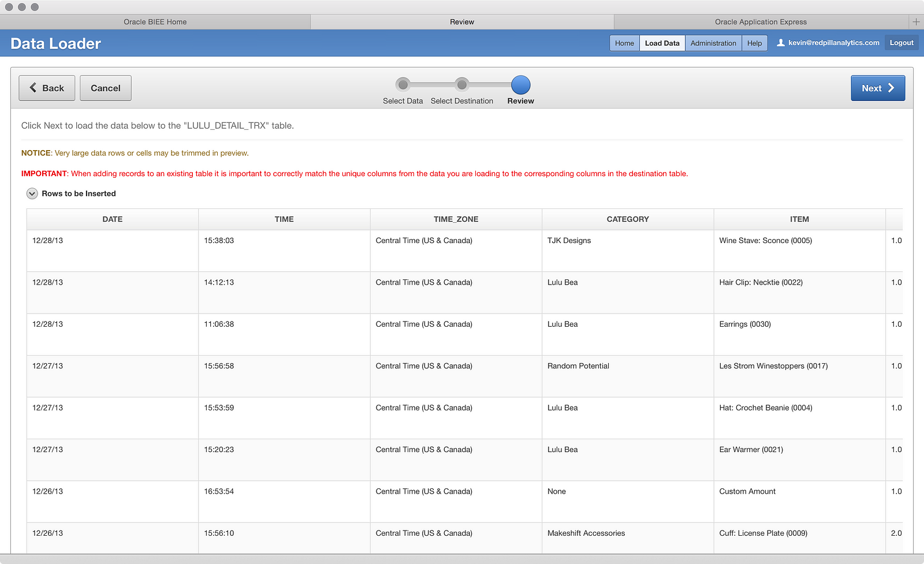Click the TIME_ZONE column header

point(456,219)
